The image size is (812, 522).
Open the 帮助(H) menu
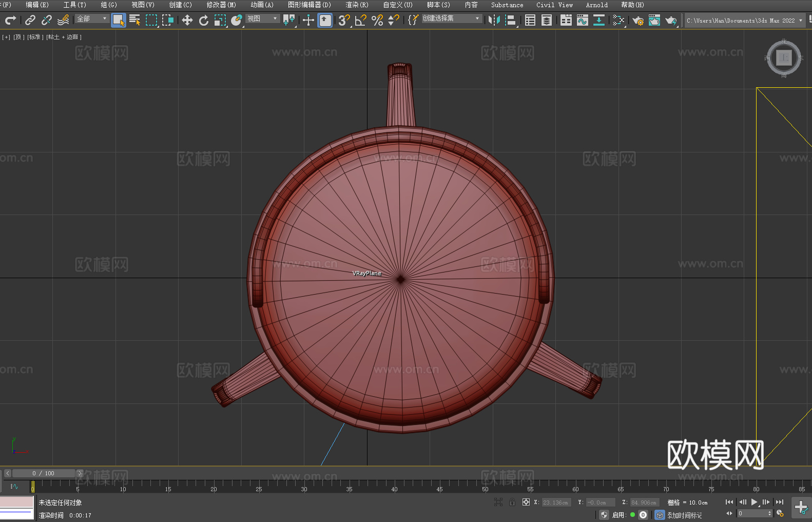632,5
